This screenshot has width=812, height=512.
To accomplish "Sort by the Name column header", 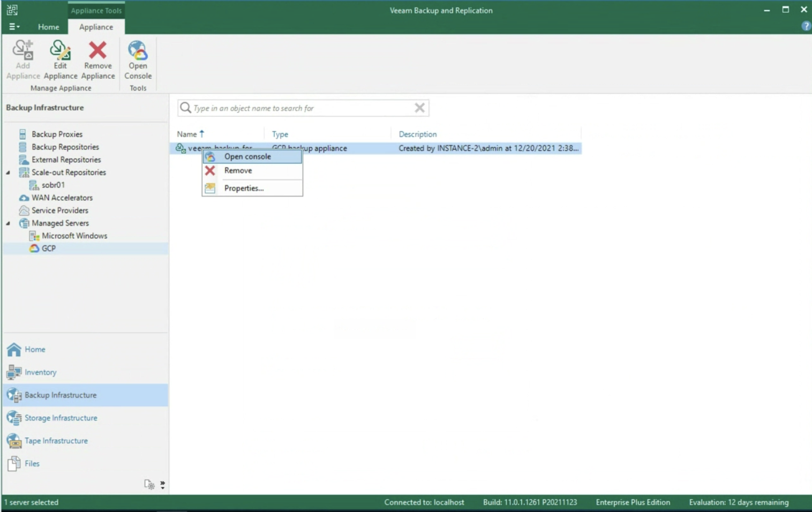I will click(x=187, y=134).
